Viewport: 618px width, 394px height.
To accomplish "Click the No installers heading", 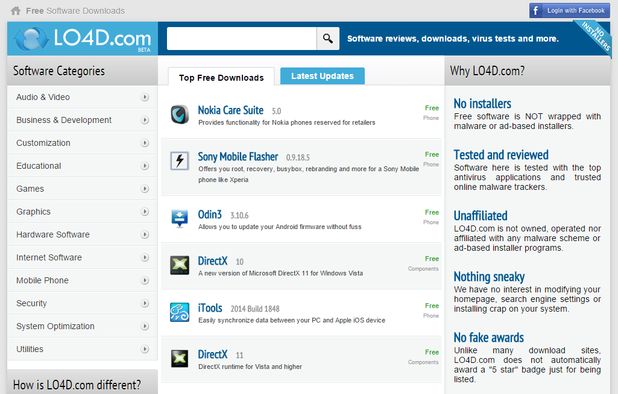I will [482, 104].
